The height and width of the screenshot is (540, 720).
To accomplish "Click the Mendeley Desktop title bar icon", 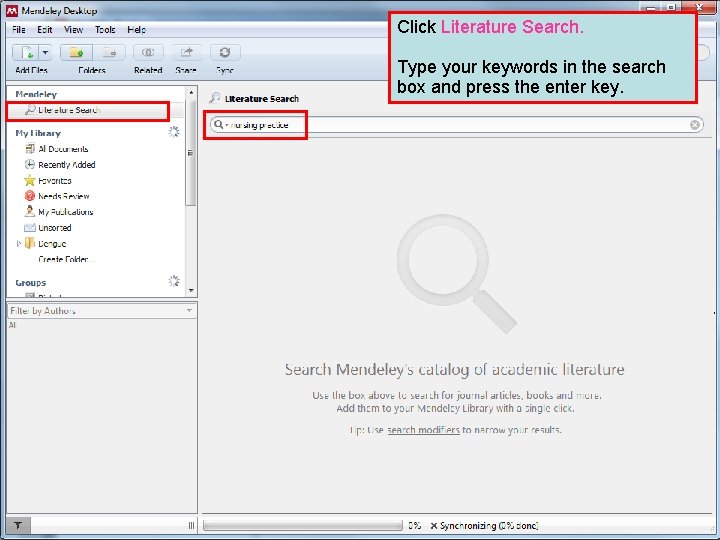I will coord(12,11).
